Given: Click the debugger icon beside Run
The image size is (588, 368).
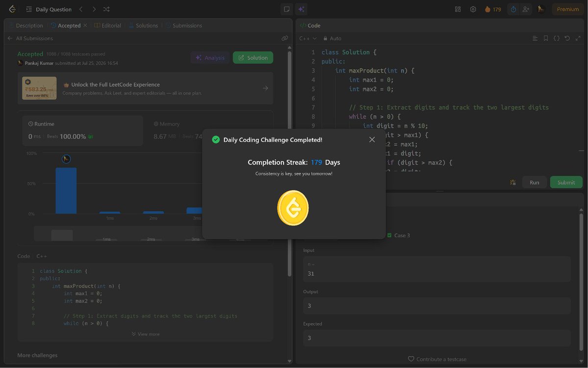Looking at the screenshot, I should tap(513, 182).
